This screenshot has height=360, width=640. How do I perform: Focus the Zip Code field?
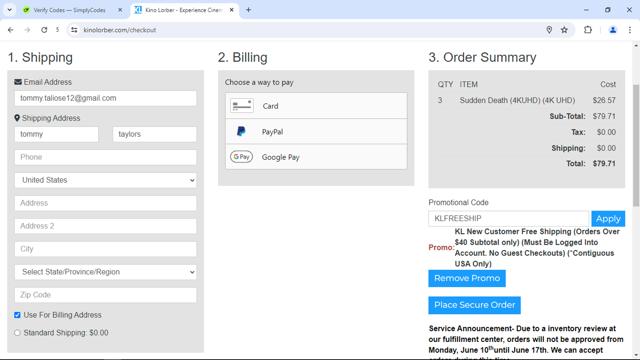[x=105, y=295]
